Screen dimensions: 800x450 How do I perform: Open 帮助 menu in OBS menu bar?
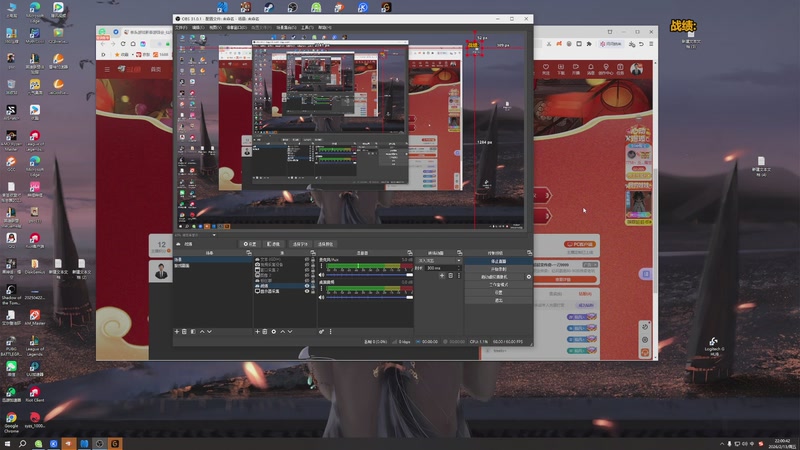pos(324,28)
